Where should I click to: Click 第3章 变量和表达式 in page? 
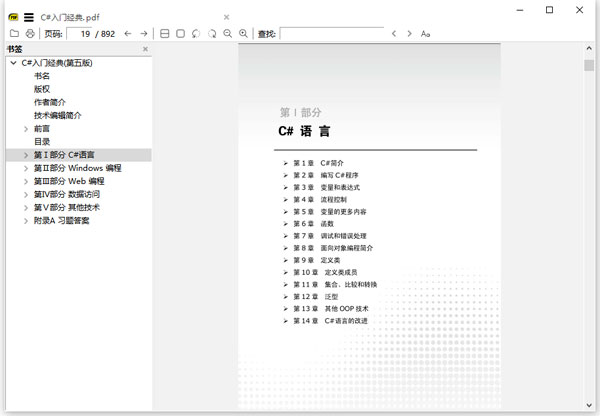[x=326, y=188]
